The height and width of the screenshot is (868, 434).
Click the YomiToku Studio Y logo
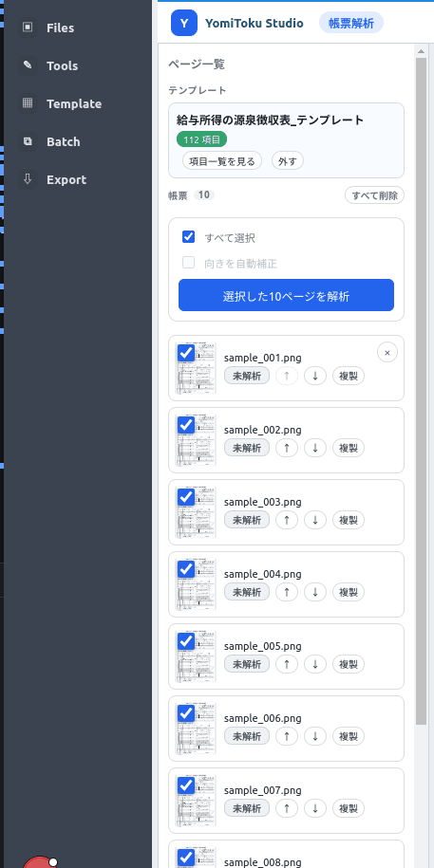(184, 24)
